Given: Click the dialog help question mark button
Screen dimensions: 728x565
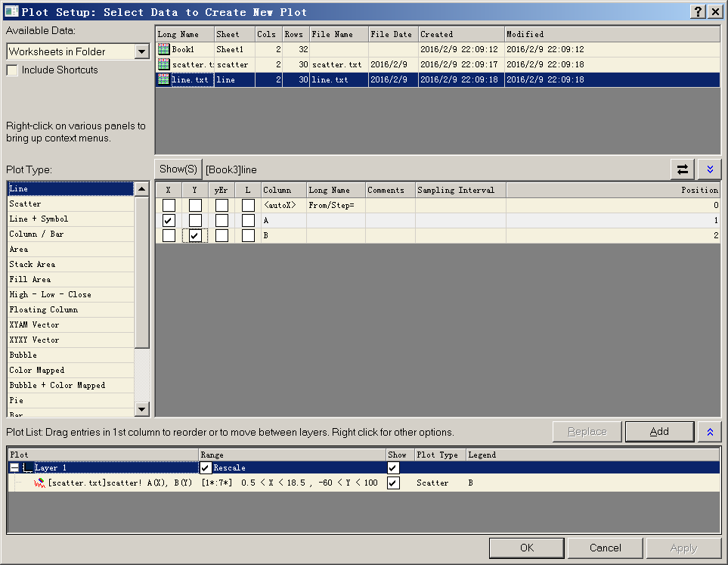Looking at the screenshot, I should [698, 11].
